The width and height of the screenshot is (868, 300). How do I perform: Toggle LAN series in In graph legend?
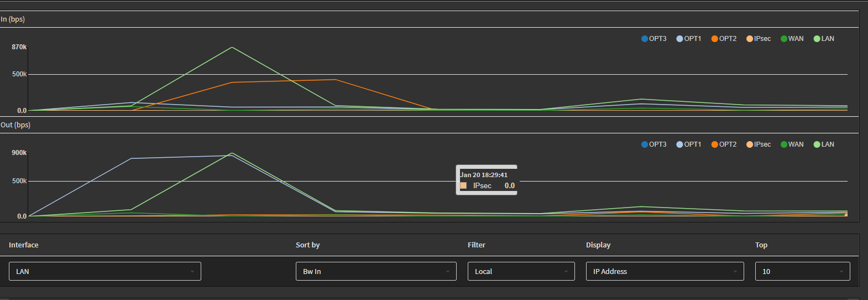[x=824, y=39]
